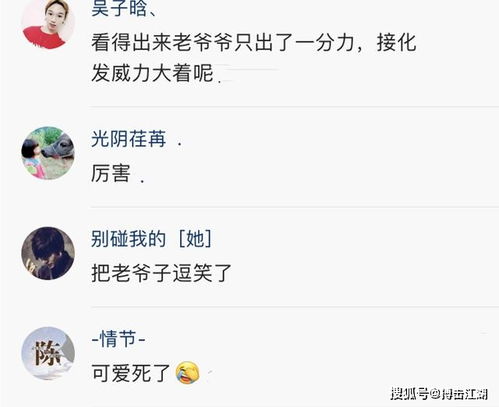Select the comment 把老爷子逗笑了
499x407 pixels.
(161, 273)
